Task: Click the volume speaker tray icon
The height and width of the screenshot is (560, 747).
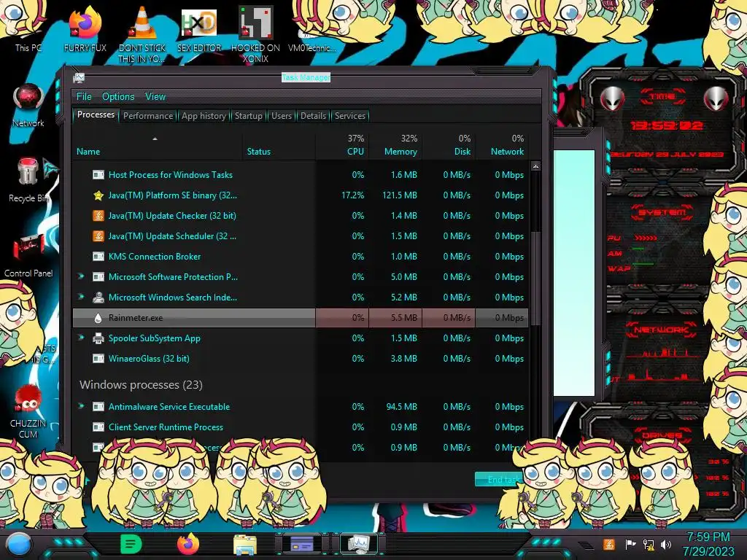Action: pos(666,544)
